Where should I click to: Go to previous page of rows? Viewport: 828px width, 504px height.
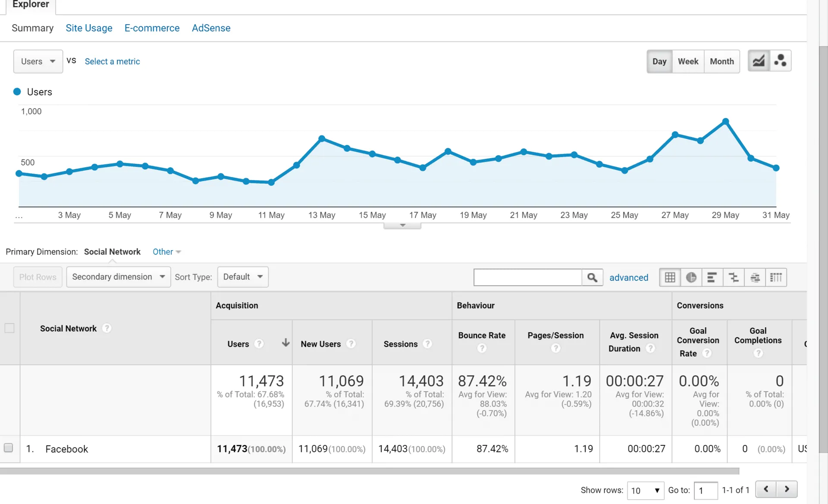[766, 489]
